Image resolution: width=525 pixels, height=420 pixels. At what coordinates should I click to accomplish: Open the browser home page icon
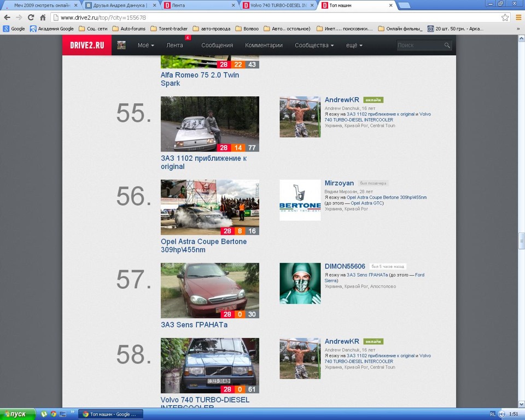[43, 17]
